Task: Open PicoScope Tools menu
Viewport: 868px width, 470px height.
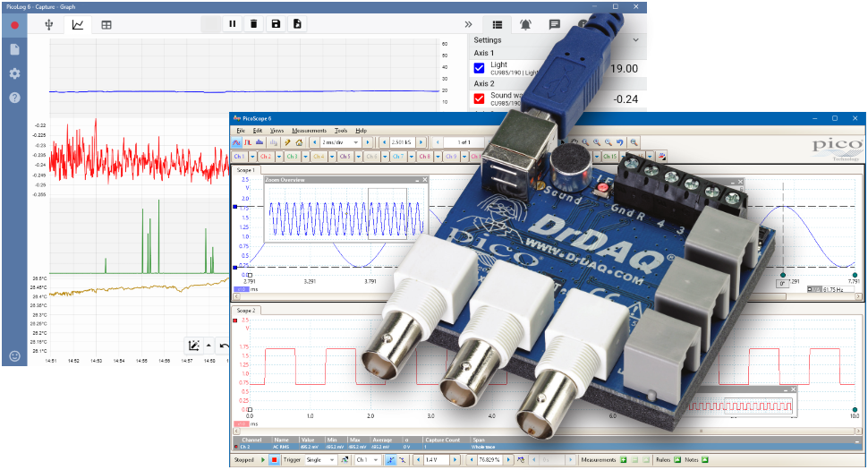Action: click(341, 131)
